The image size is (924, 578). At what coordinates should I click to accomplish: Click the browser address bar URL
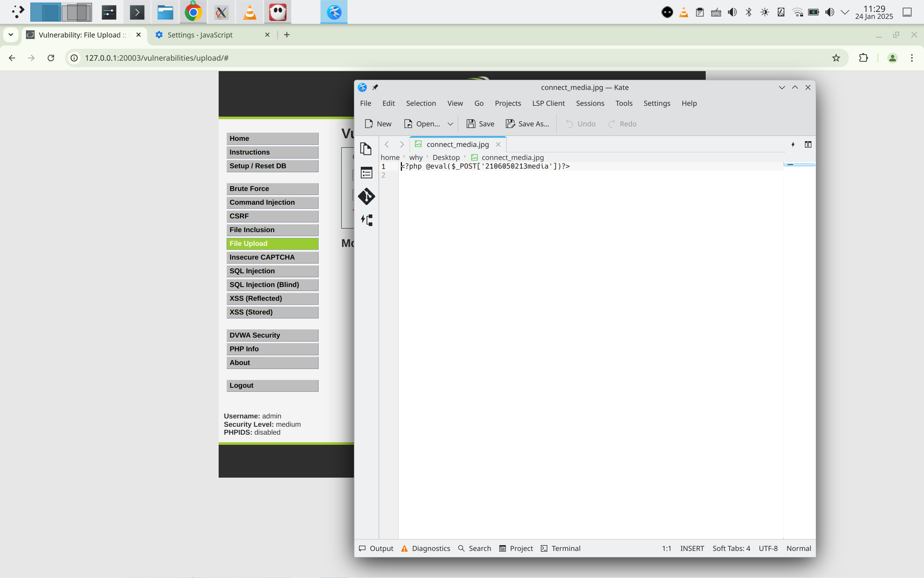click(157, 58)
